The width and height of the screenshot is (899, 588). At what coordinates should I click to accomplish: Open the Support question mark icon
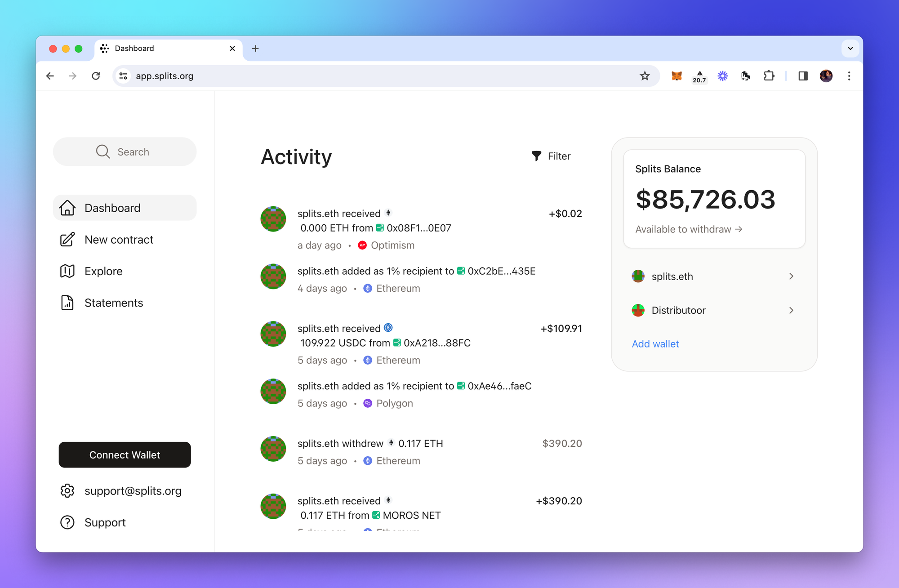67,522
